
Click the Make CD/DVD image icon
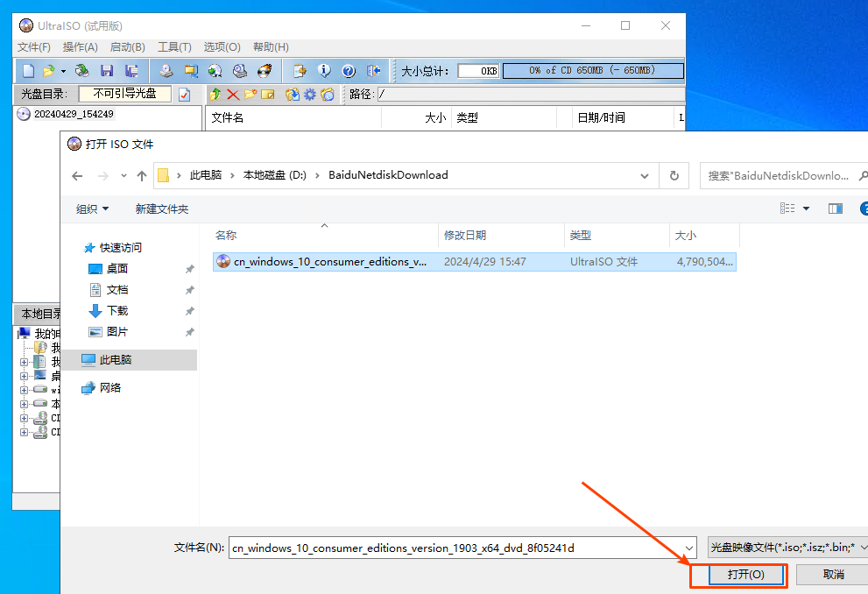pos(166,71)
